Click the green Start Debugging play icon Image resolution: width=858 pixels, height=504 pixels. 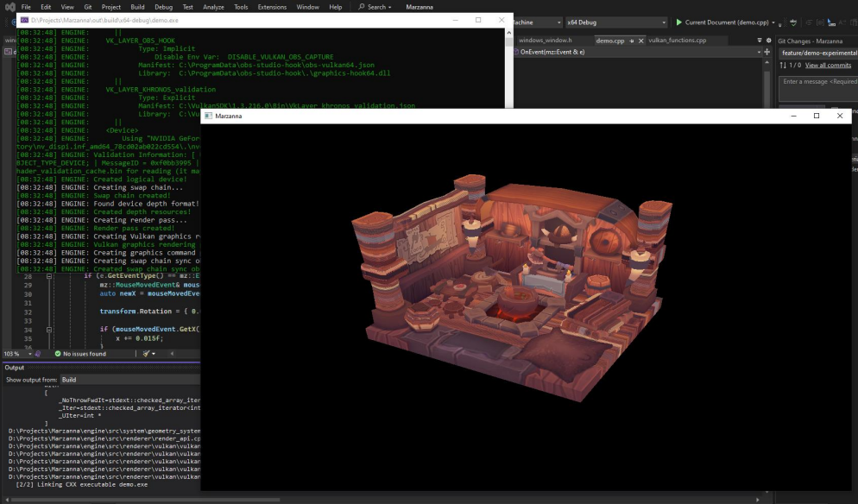pos(678,22)
